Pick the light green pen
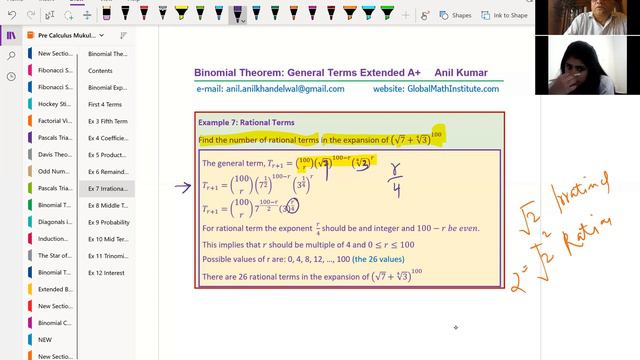The height and width of the screenshot is (360, 640). click(x=200, y=14)
